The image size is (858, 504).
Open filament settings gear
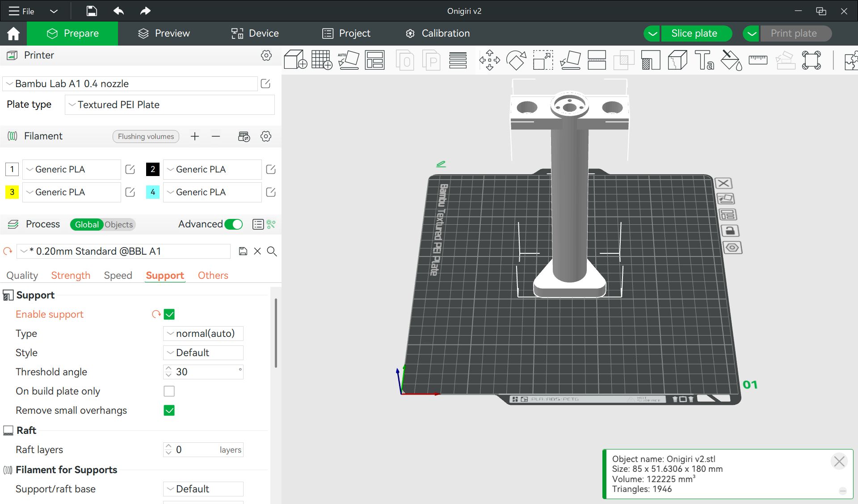click(x=266, y=136)
